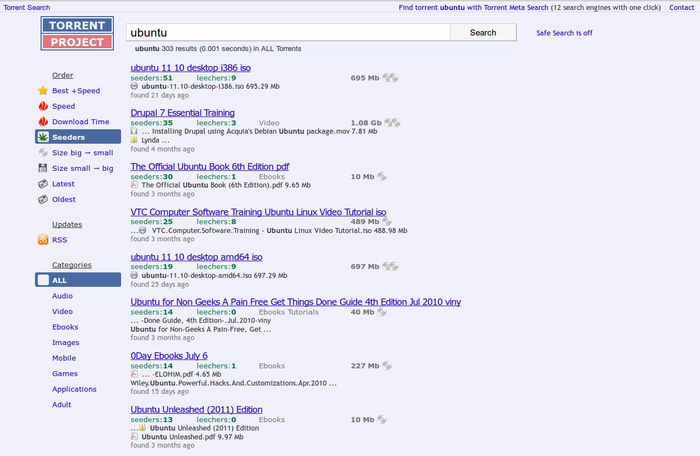Click the disc icon beside 40 Mb

(x=382, y=312)
